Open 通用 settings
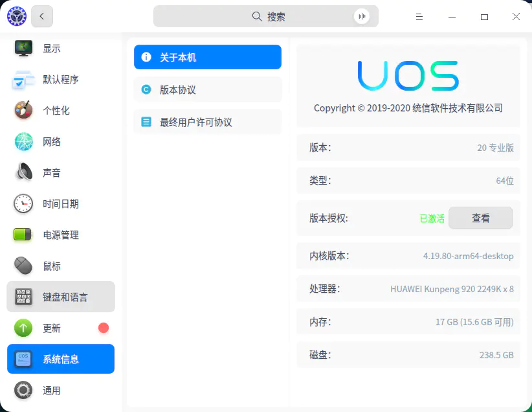532x412 pixels. pos(61,390)
